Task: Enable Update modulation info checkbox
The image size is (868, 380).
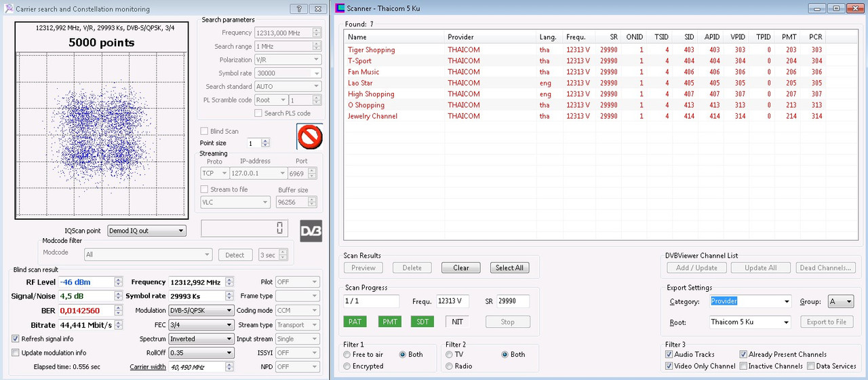Action: pyautogui.click(x=16, y=353)
